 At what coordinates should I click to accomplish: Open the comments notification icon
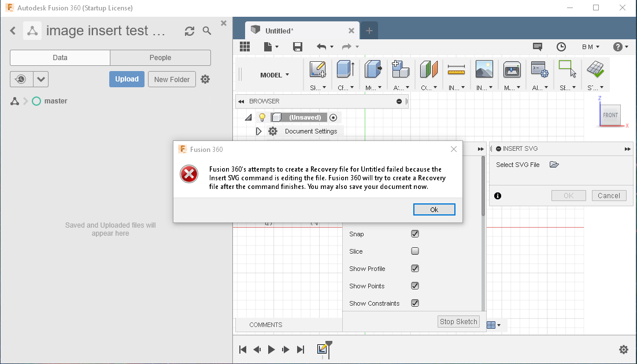pos(538,47)
